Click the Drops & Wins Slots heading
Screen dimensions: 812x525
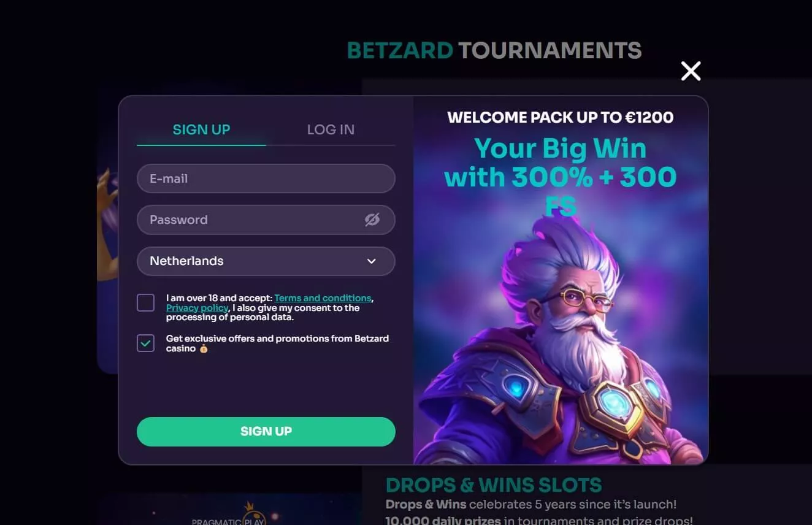click(494, 485)
